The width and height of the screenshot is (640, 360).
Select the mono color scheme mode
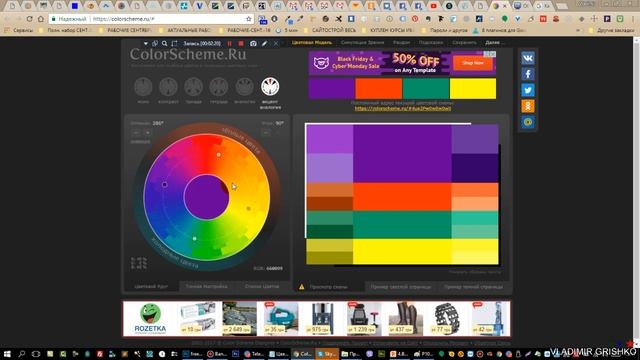(143, 87)
